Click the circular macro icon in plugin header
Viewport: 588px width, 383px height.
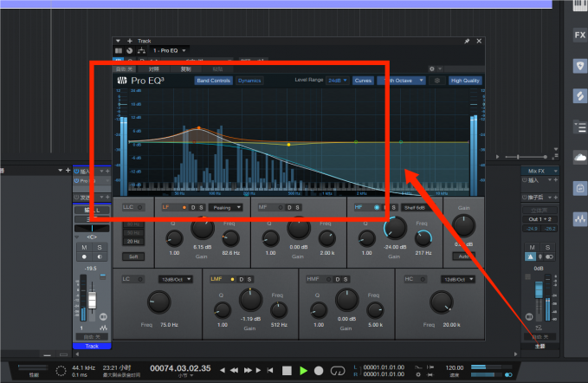(x=130, y=50)
